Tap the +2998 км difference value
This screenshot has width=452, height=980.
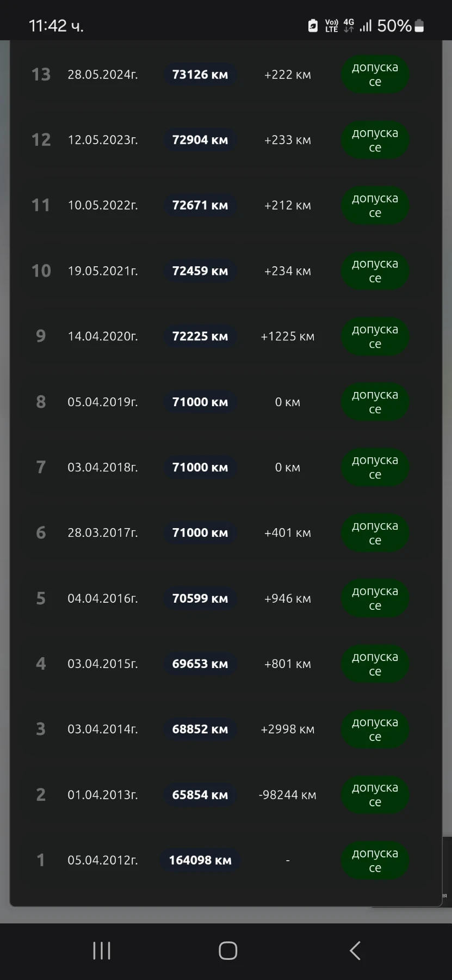[x=287, y=730]
